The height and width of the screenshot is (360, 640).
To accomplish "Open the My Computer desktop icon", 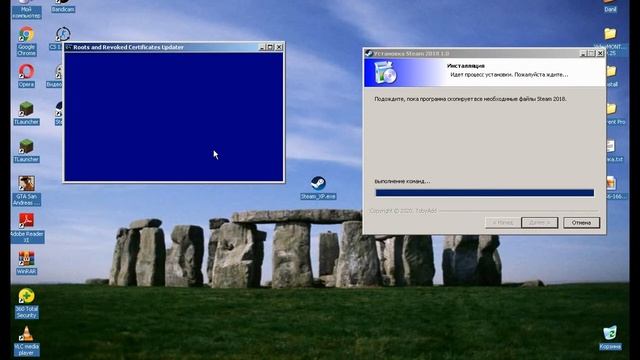I will tap(26, 9).
